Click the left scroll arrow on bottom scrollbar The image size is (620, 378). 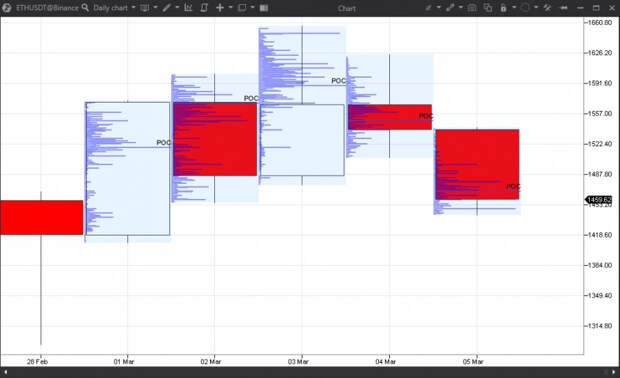click(x=6, y=372)
